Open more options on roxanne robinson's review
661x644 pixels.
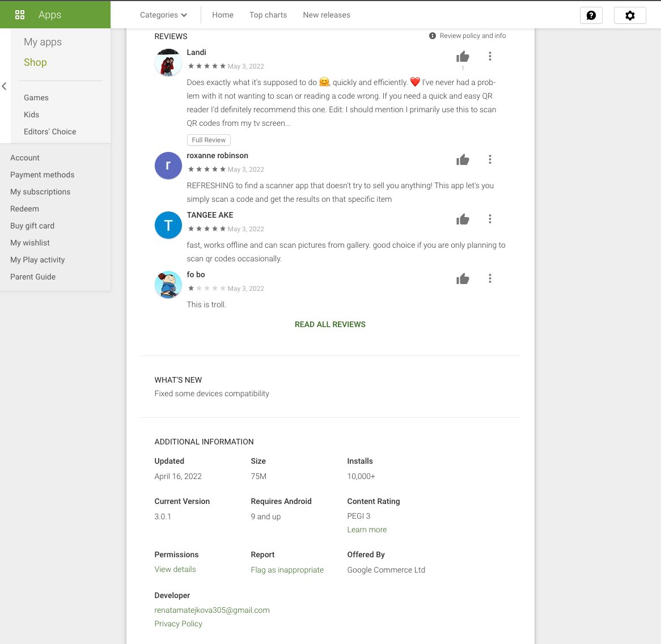point(490,159)
